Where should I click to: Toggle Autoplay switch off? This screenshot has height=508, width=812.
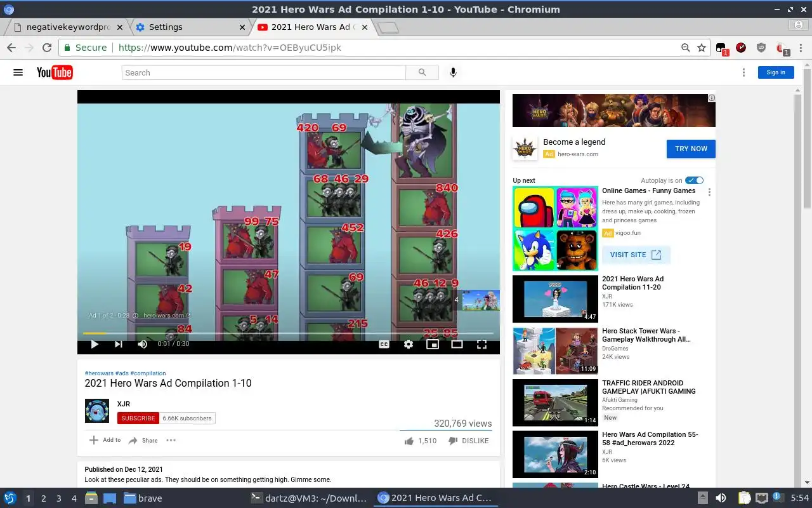[x=695, y=180]
